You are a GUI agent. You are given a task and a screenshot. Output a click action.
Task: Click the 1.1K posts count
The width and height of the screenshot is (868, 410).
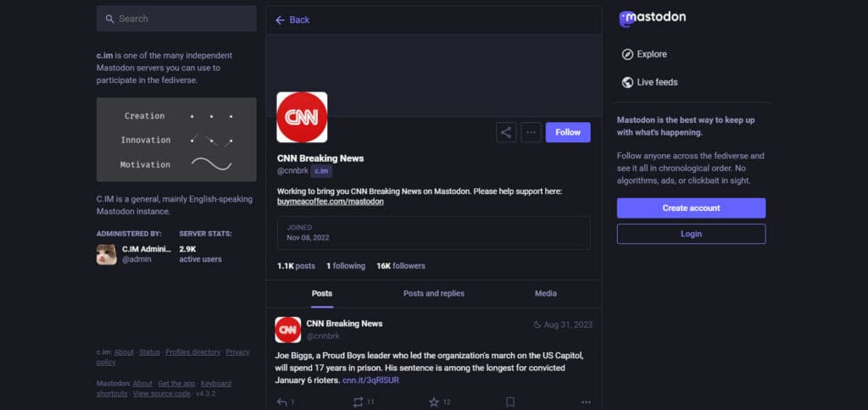tap(296, 266)
